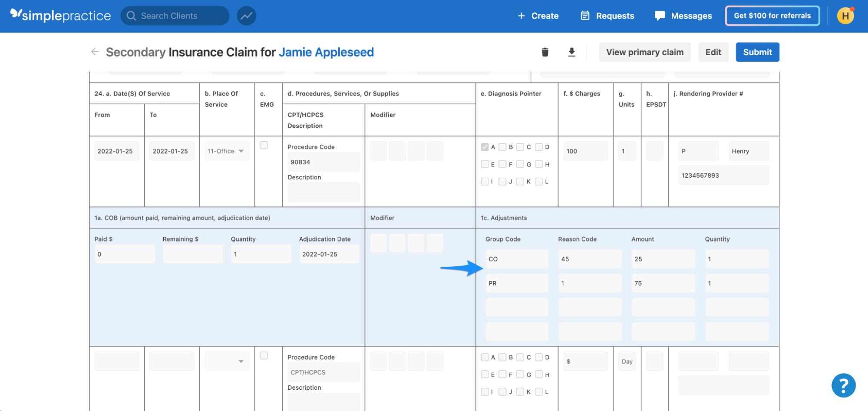Screen dimensions: 868x411
Task: Open the 11-Office Place of Service dropdown
Action: [226, 151]
